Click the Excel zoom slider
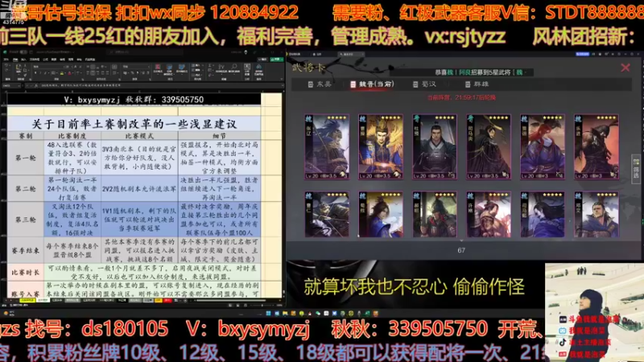 point(262,306)
